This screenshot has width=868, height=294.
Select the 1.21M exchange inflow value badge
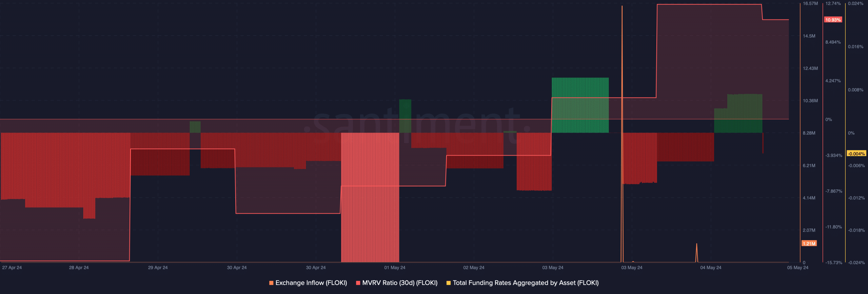click(x=809, y=243)
